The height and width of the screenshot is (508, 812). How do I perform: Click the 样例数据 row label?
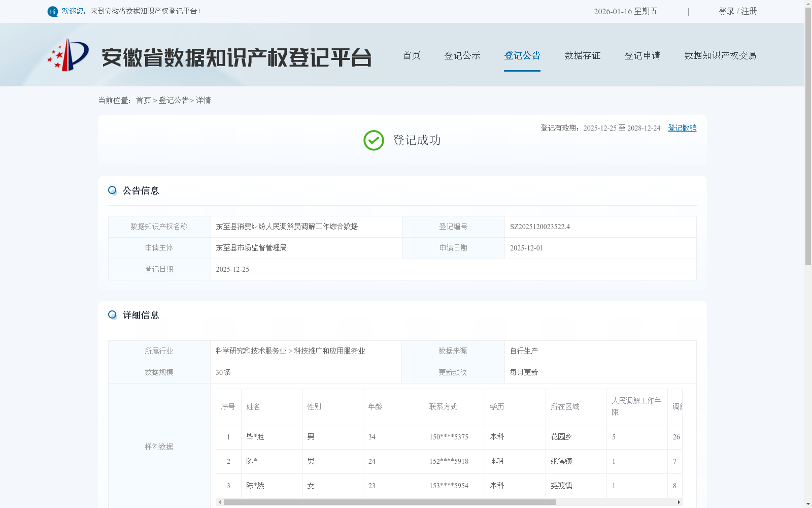(159, 447)
